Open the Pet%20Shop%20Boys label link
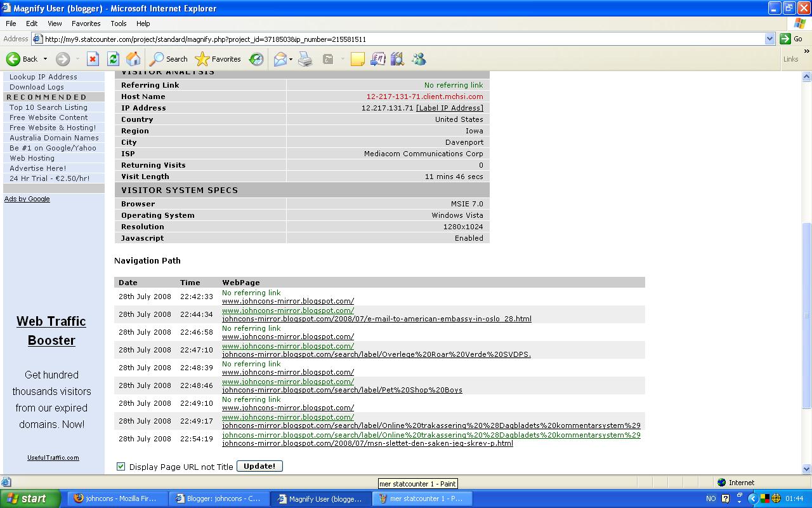 (342, 390)
